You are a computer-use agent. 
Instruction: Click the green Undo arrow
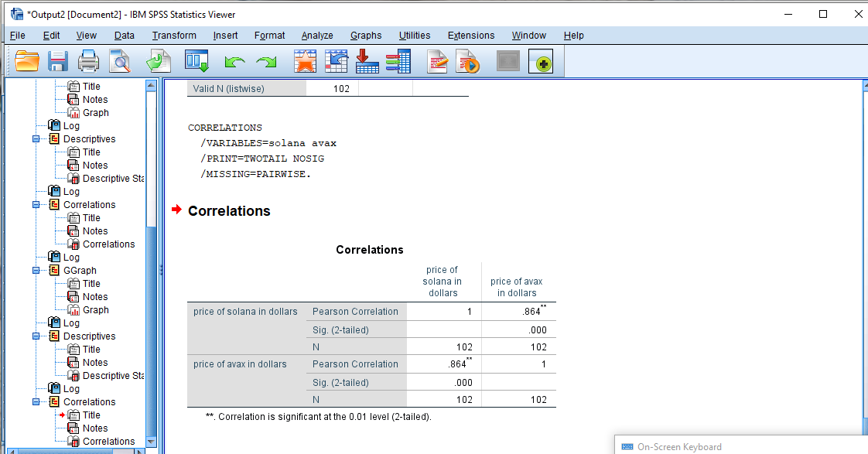tap(234, 62)
